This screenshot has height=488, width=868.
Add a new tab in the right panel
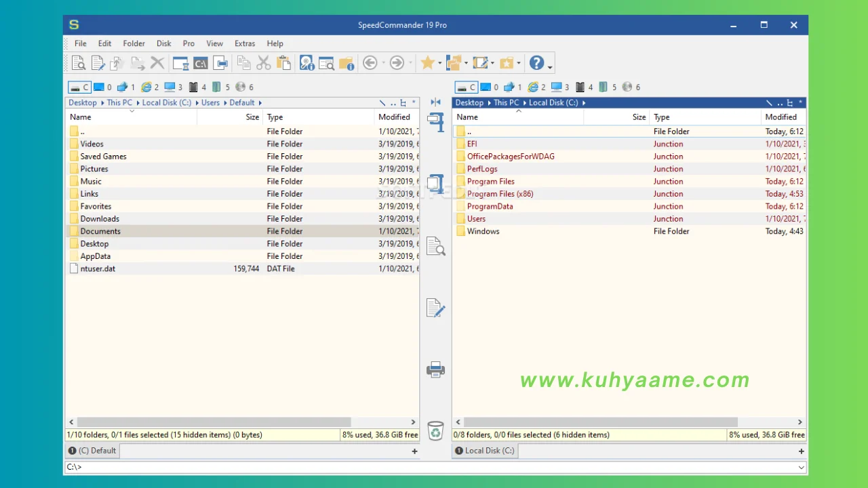[801, 451]
